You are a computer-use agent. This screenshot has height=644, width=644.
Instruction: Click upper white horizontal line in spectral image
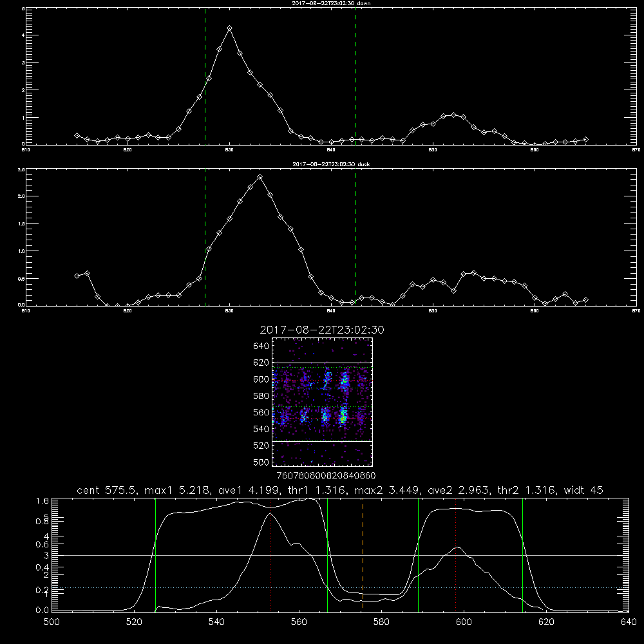click(x=323, y=363)
